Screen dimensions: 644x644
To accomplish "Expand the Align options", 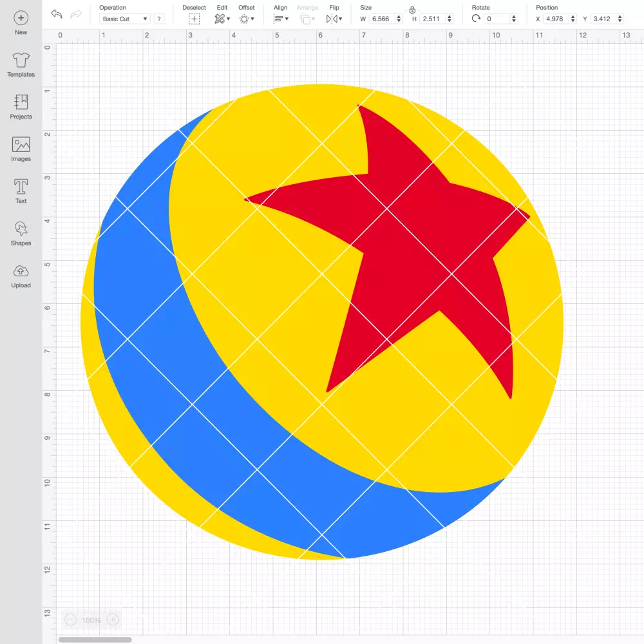I will pos(281,19).
